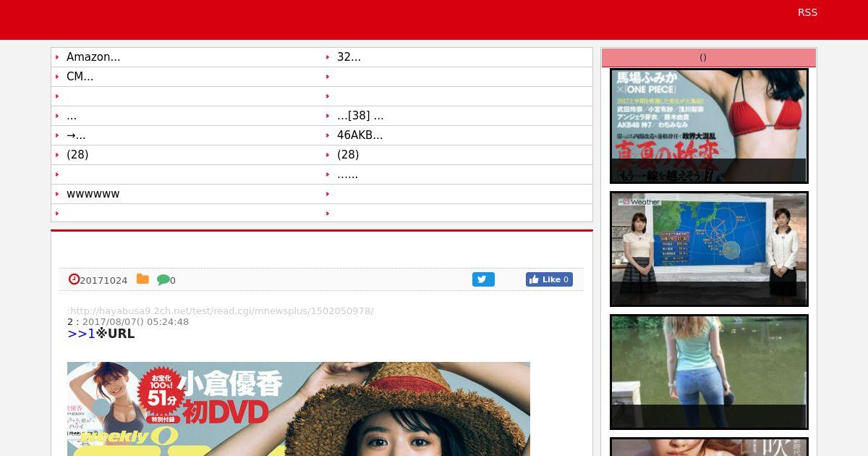Click the orange folder category icon
This screenshot has width=868, height=456.
point(142,279)
